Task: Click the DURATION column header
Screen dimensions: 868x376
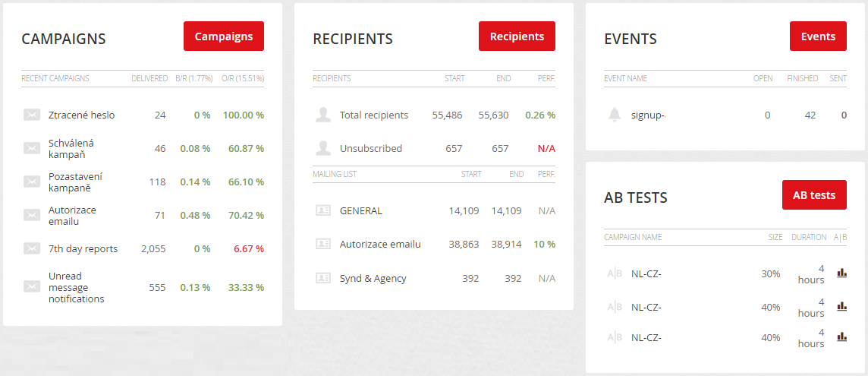Action: pyautogui.click(x=809, y=237)
